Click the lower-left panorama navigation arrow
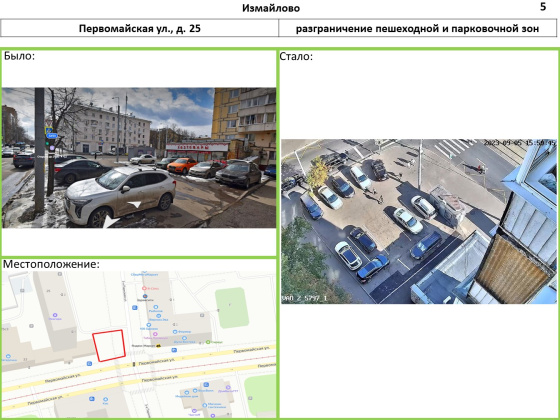560x420 pixels. [110, 221]
